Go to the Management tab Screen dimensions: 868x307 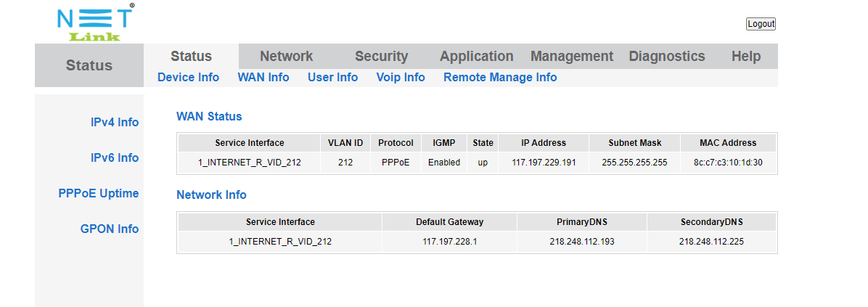pyautogui.click(x=572, y=56)
